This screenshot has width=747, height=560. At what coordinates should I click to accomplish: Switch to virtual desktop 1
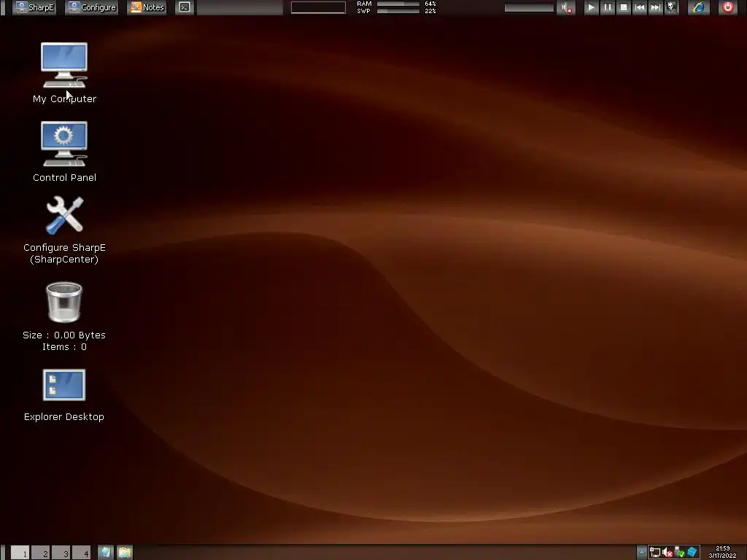pos(20,553)
